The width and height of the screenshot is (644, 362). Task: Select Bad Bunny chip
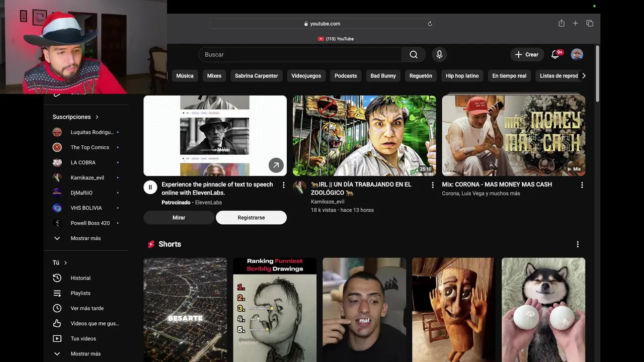(383, 76)
